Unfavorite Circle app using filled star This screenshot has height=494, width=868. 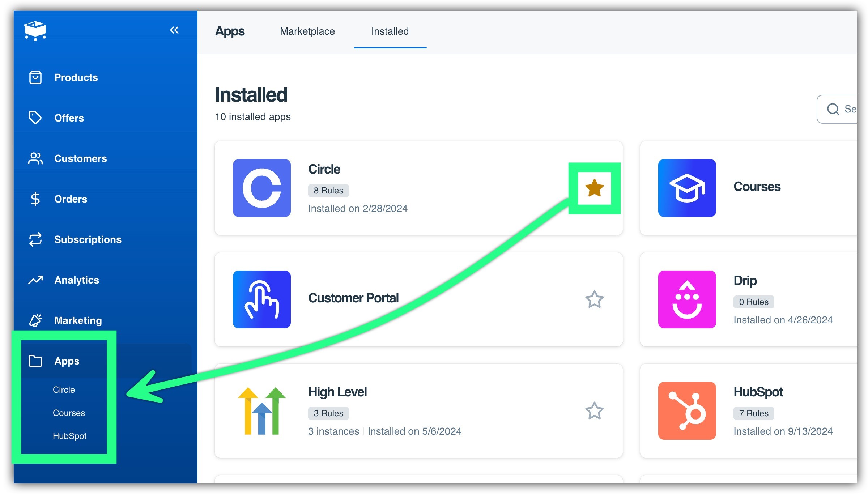click(x=594, y=188)
